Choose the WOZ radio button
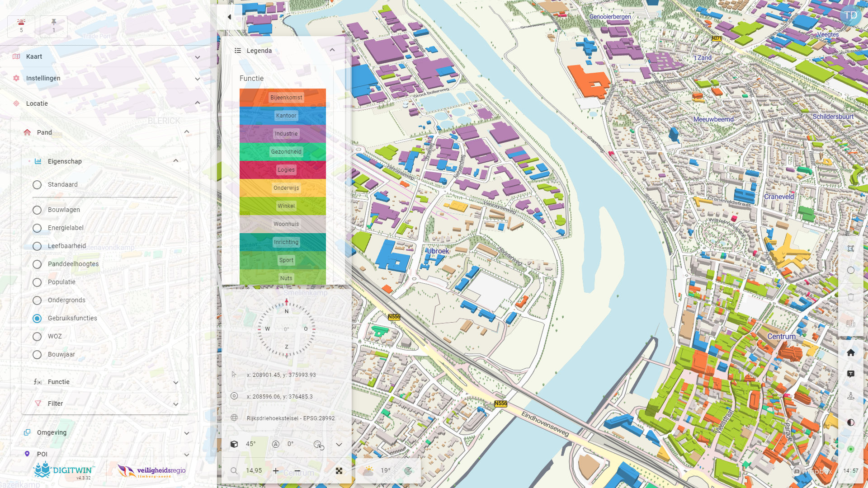This screenshot has width=868, height=488. pos(37,337)
